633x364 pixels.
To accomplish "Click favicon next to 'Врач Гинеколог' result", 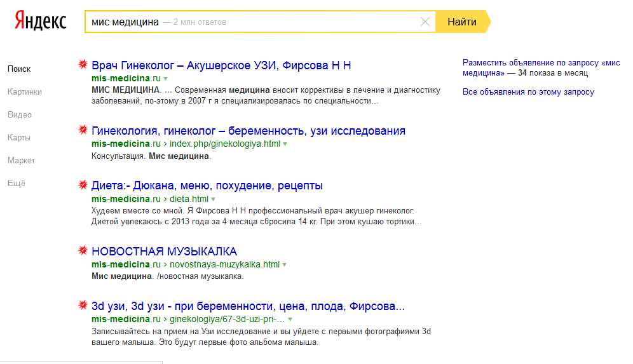I will coord(83,64).
